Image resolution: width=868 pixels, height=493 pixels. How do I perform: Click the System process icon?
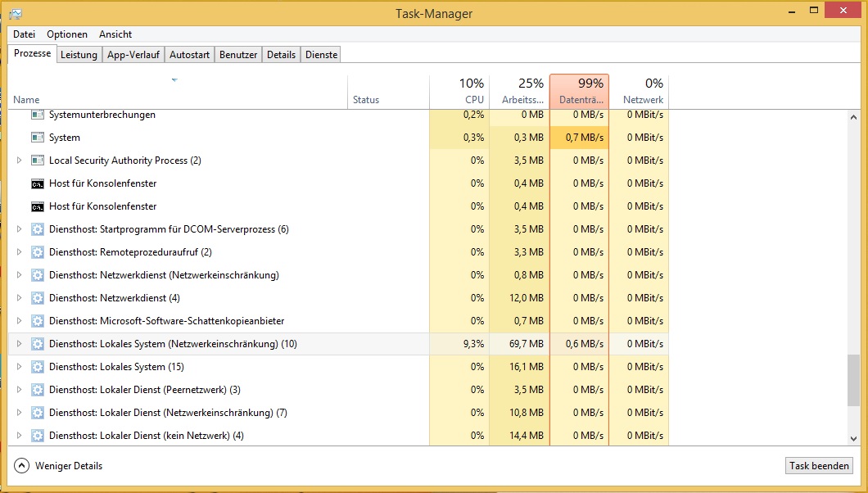coord(37,138)
